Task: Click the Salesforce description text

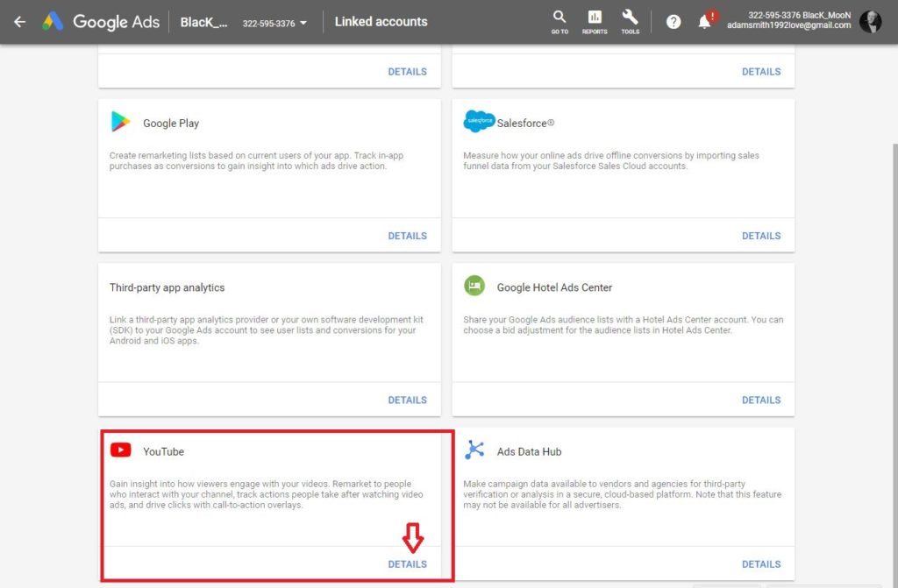Action: (x=611, y=161)
